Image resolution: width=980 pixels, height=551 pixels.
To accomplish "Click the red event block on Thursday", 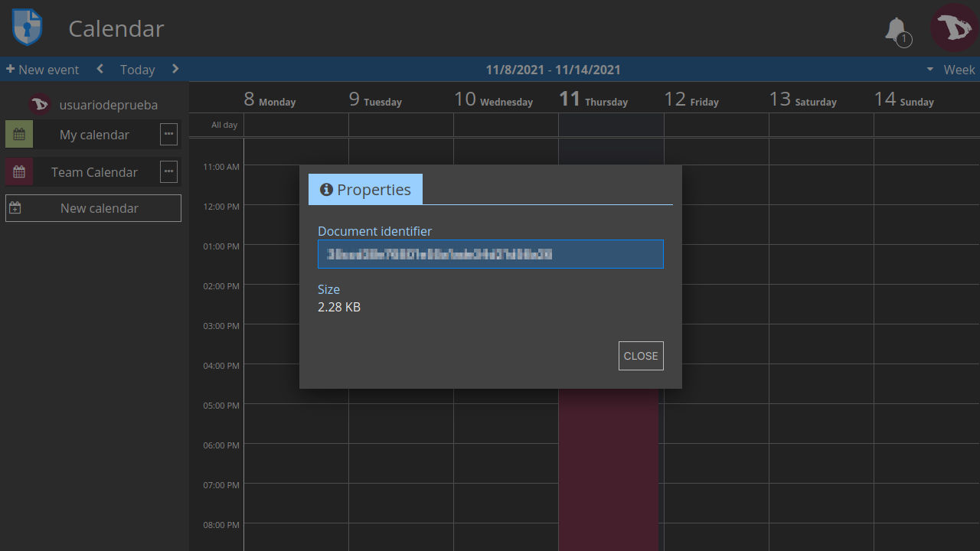I will [609, 469].
